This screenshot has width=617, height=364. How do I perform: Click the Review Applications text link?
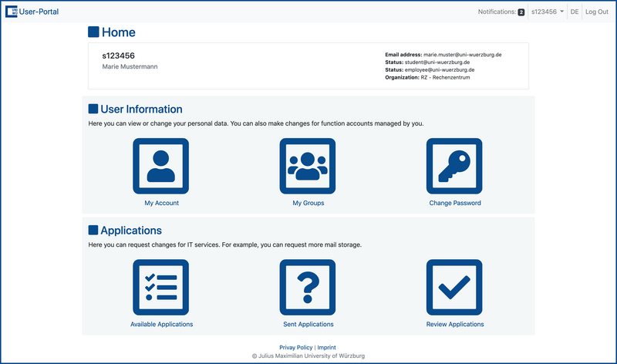(x=454, y=325)
